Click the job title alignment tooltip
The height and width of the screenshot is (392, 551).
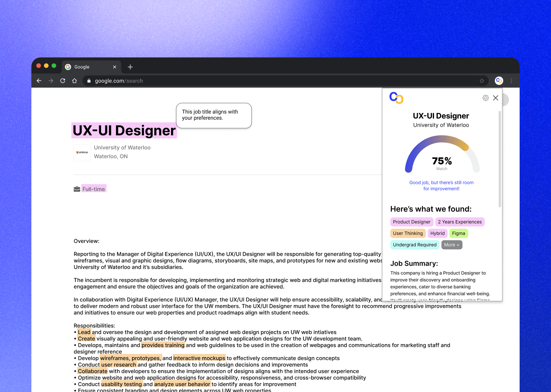point(214,115)
